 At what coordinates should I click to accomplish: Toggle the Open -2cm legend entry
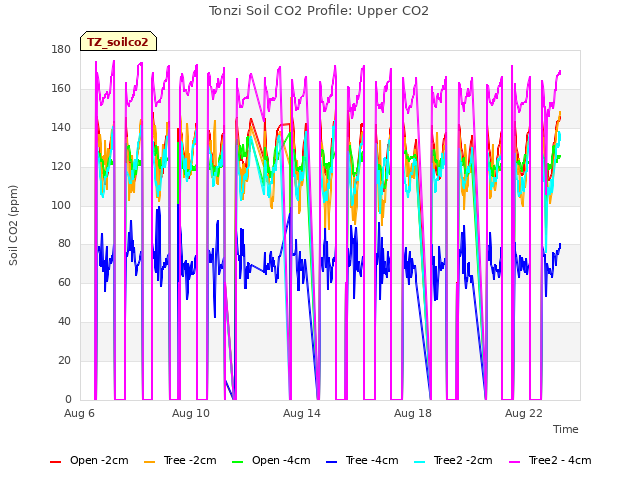(89, 461)
